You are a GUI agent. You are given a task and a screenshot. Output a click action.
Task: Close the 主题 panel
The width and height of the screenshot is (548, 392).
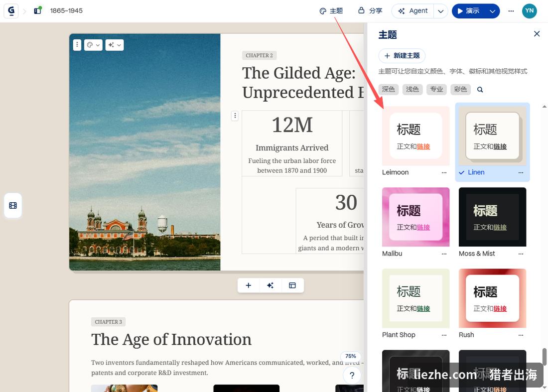tap(537, 34)
